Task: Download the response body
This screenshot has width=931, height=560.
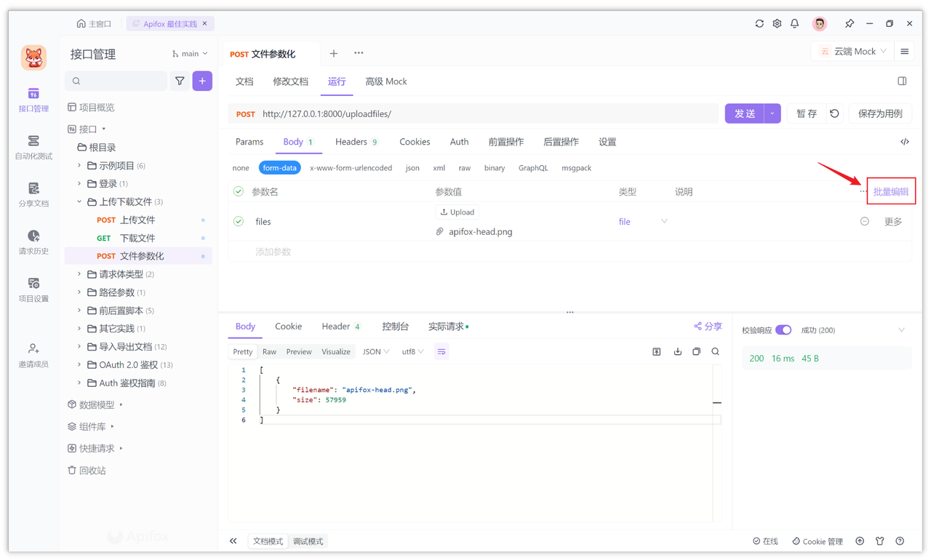Action: pyautogui.click(x=677, y=352)
